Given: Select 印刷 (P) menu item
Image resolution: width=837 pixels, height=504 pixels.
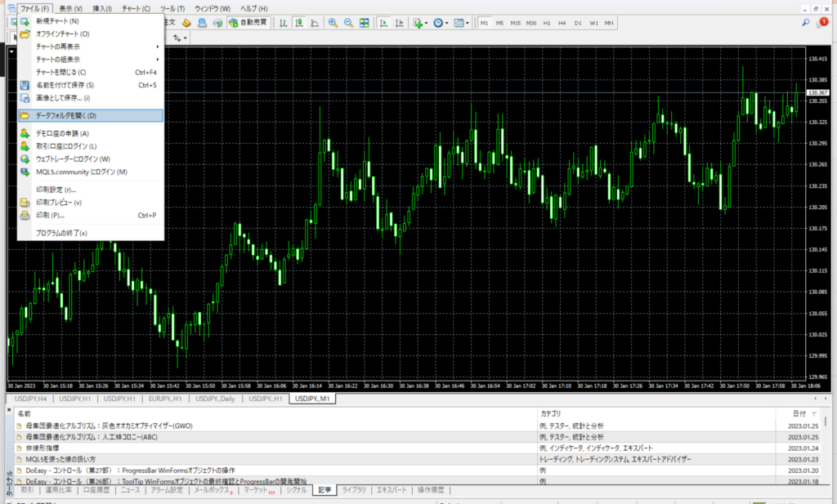Looking at the screenshot, I should pos(91,215).
